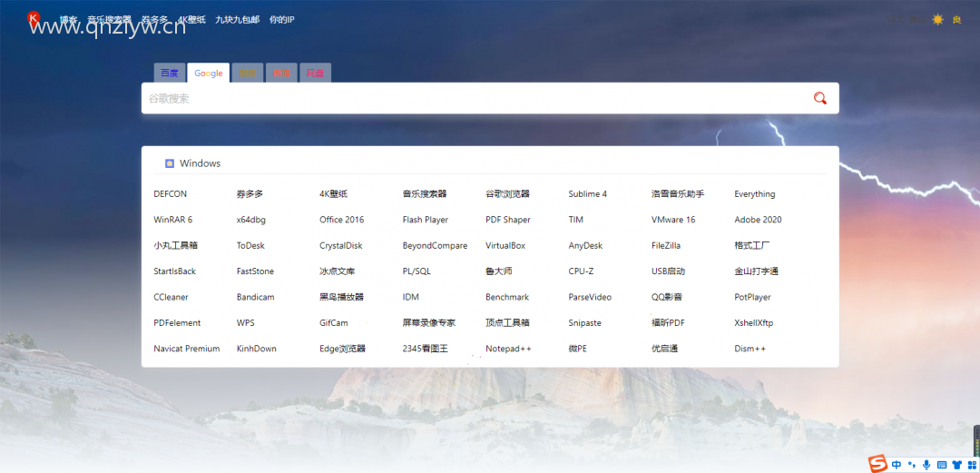980x473 pixels.
Task: Open the 格式工厂 link
Action: (752, 245)
